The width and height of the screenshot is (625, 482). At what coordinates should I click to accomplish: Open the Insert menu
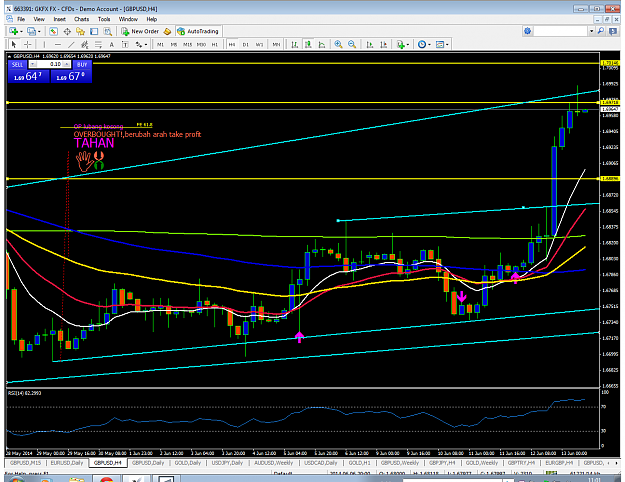point(60,19)
